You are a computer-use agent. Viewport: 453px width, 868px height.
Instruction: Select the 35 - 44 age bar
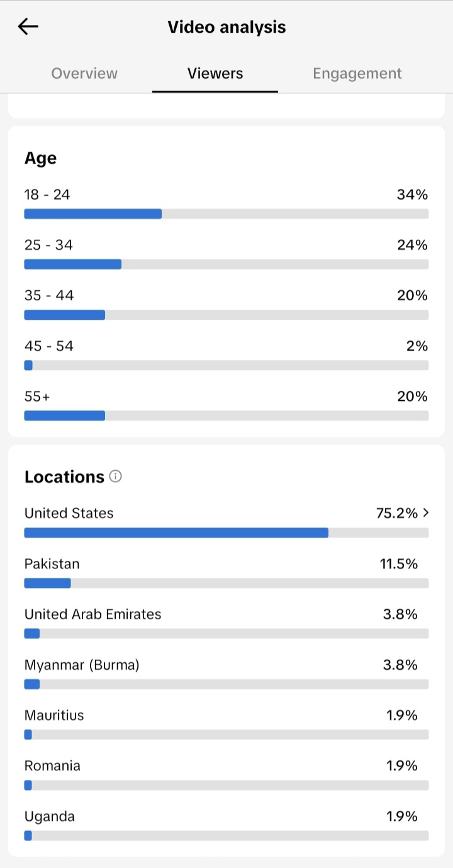coord(226,315)
